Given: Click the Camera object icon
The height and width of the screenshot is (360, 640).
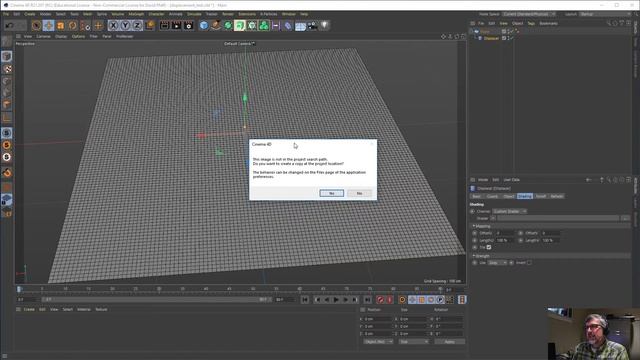Looking at the screenshot, I should [312, 26].
